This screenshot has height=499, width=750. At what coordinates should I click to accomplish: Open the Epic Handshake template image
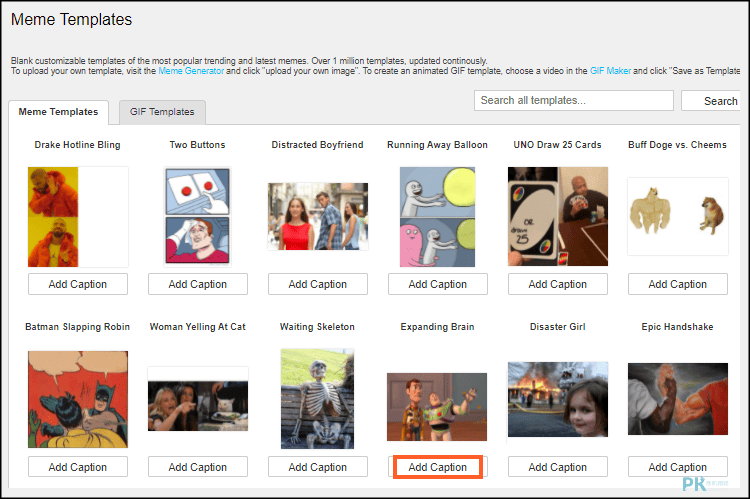(x=678, y=399)
